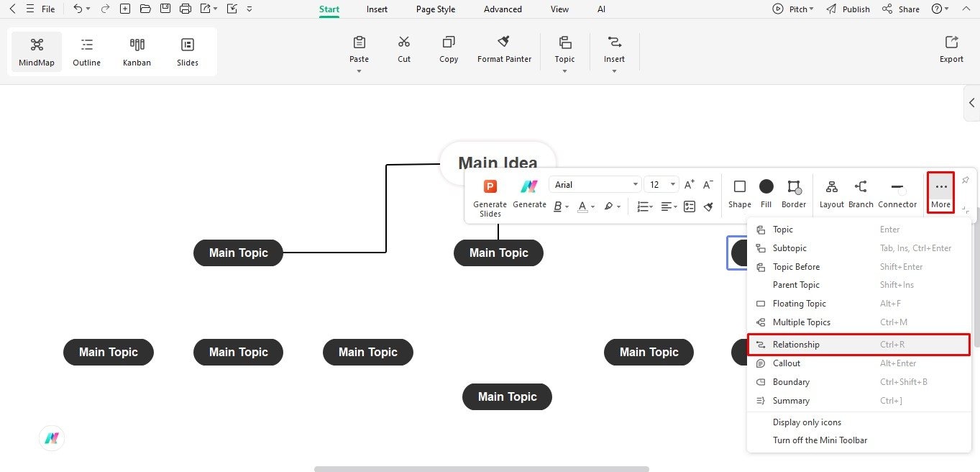Clear formatting with the eraser brush icon
Viewport: 980px width, 472px height.
point(708,206)
